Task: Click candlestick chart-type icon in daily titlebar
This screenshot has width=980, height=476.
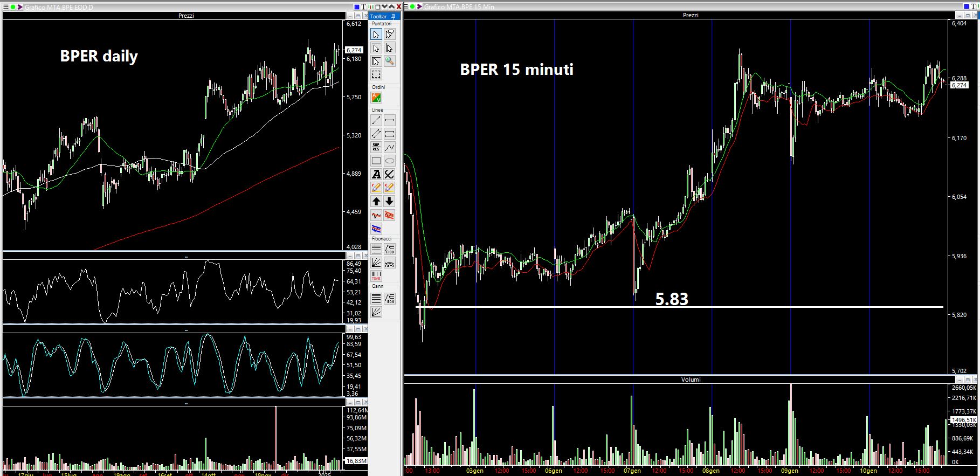Action: coord(371,6)
